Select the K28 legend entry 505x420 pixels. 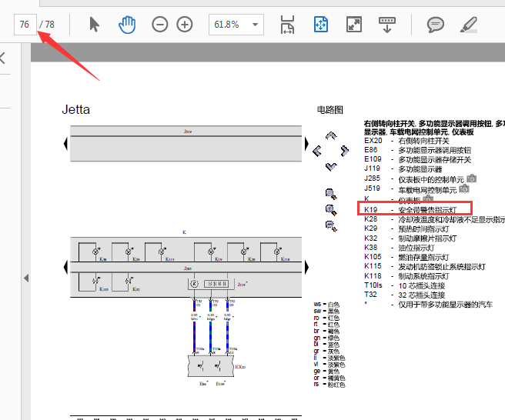point(434,219)
